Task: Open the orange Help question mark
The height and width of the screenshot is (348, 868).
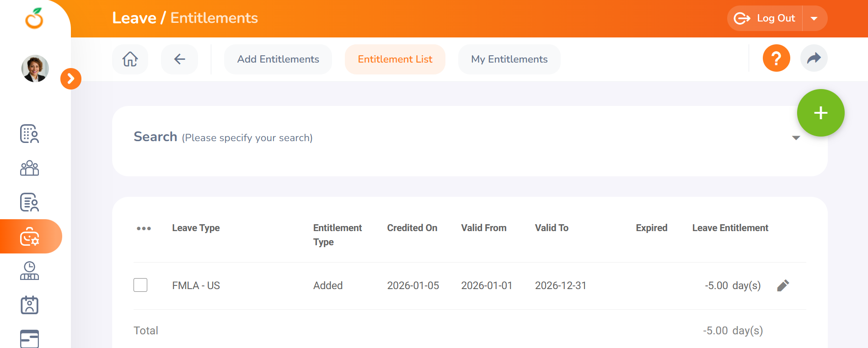Action: (x=776, y=58)
